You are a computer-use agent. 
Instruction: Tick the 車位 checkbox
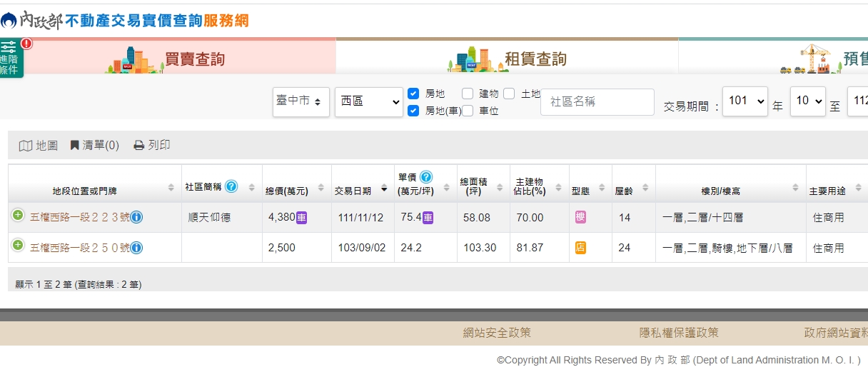(x=468, y=111)
